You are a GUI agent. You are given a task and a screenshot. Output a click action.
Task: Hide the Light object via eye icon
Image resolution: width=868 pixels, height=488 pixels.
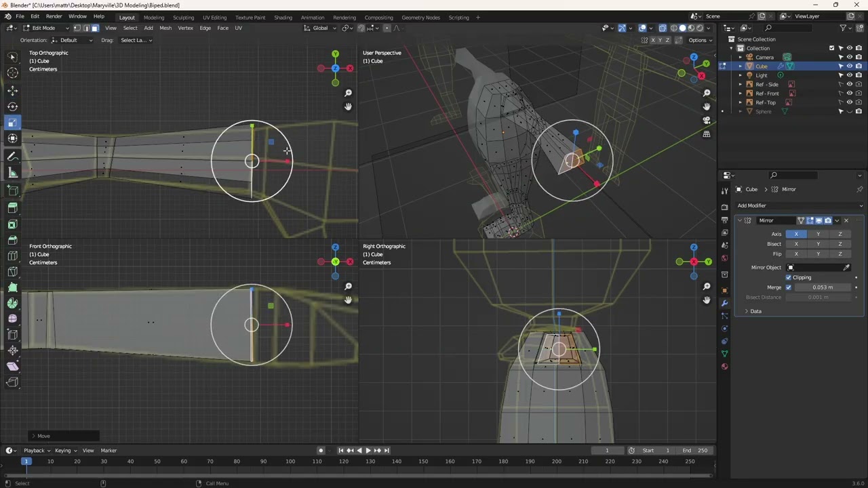850,75
